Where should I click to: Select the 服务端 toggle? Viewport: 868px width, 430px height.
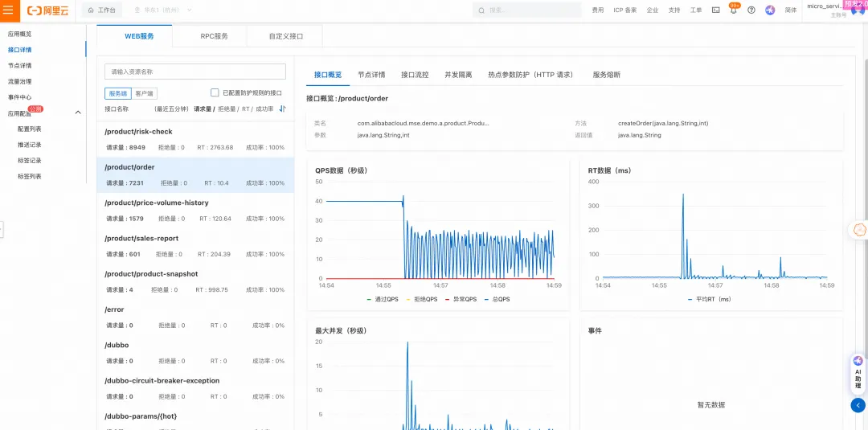pos(118,93)
